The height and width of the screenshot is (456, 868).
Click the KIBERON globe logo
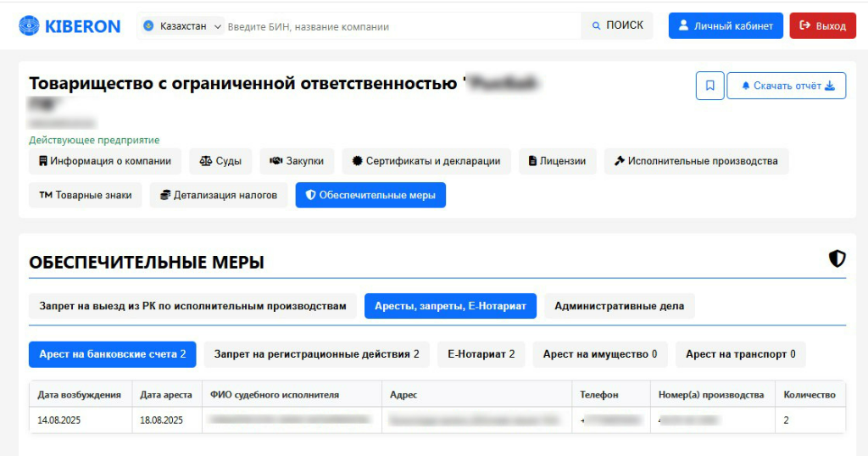click(30, 26)
